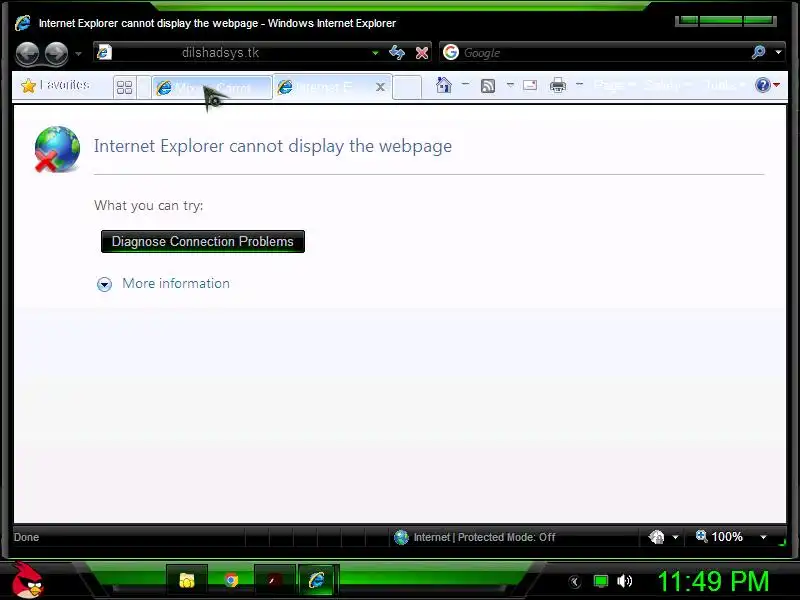Viewport: 800px width, 600px height.
Task: Click the Read Mail envelope icon
Action: point(530,85)
